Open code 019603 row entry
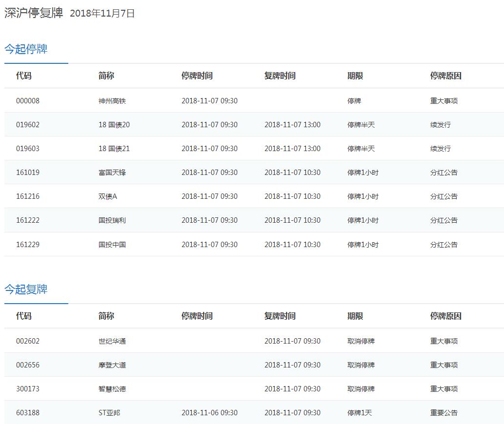The height and width of the screenshot is (424, 504). (28, 149)
